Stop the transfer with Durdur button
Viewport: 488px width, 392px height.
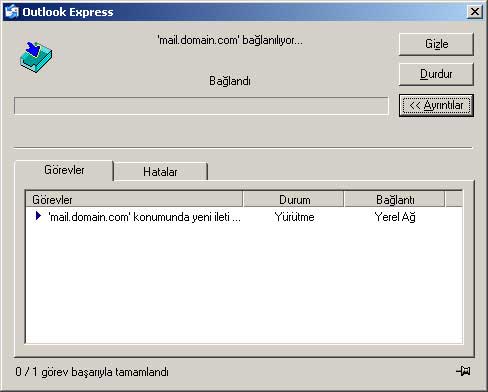pyautogui.click(x=436, y=74)
